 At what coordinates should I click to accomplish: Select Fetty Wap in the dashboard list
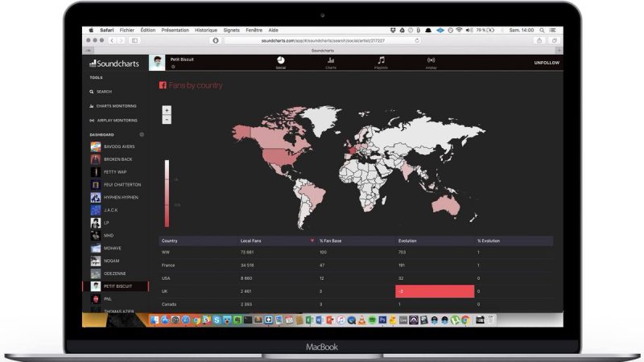click(x=114, y=172)
